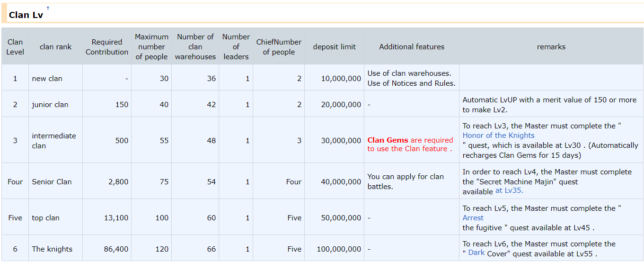Select the Additional features header cell

[411, 47]
